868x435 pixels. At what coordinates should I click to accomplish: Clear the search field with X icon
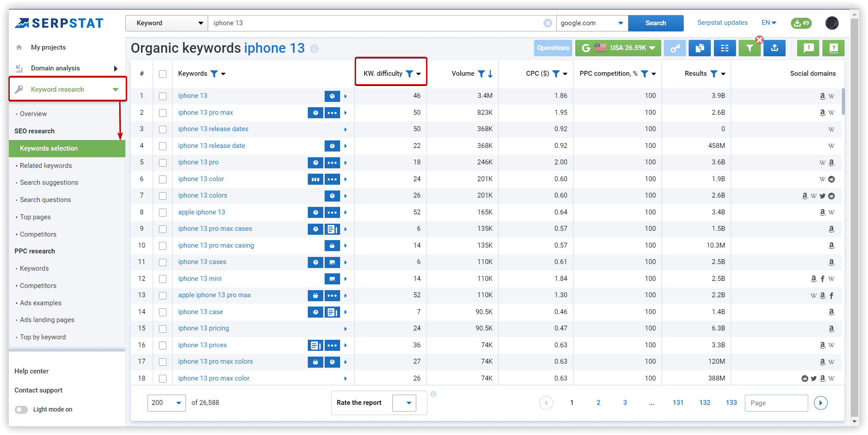(548, 23)
